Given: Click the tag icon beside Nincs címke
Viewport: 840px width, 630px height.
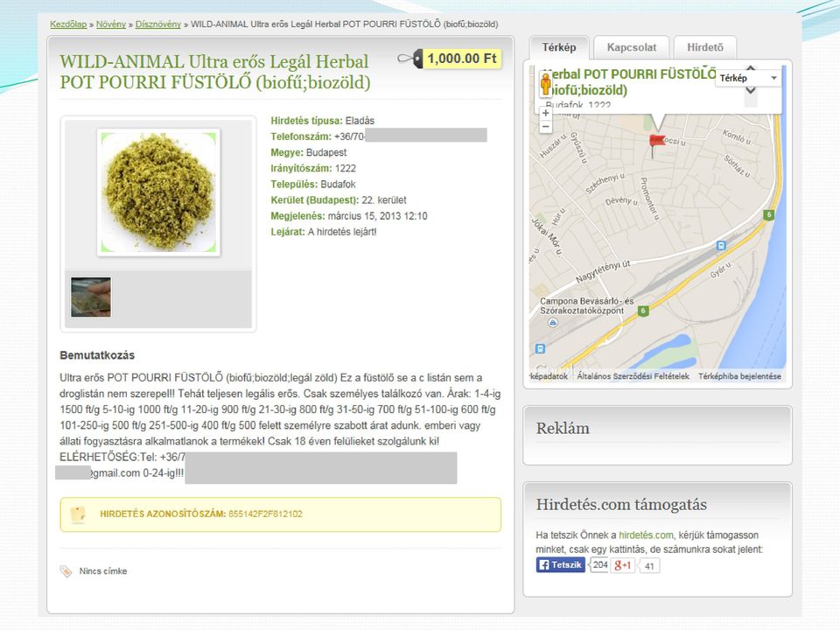Looking at the screenshot, I should (66, 571).
